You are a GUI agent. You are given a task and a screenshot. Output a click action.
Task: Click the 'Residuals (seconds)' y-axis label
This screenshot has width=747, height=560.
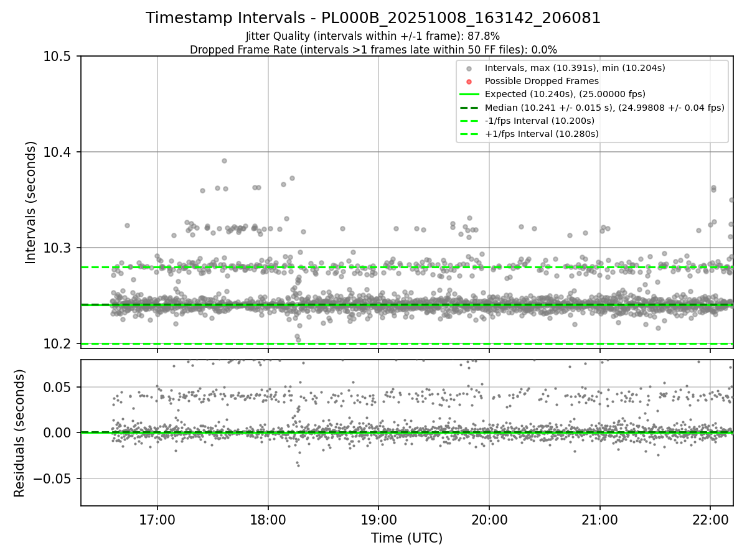click(19, 433)
